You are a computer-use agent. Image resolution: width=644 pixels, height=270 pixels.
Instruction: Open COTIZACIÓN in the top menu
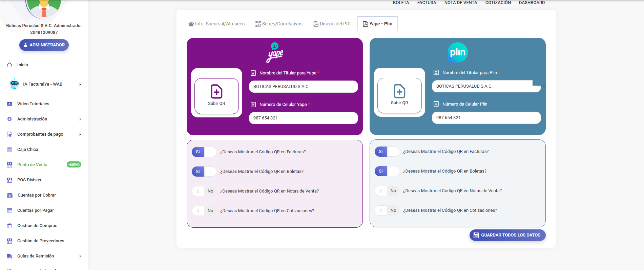click(498, 3)
